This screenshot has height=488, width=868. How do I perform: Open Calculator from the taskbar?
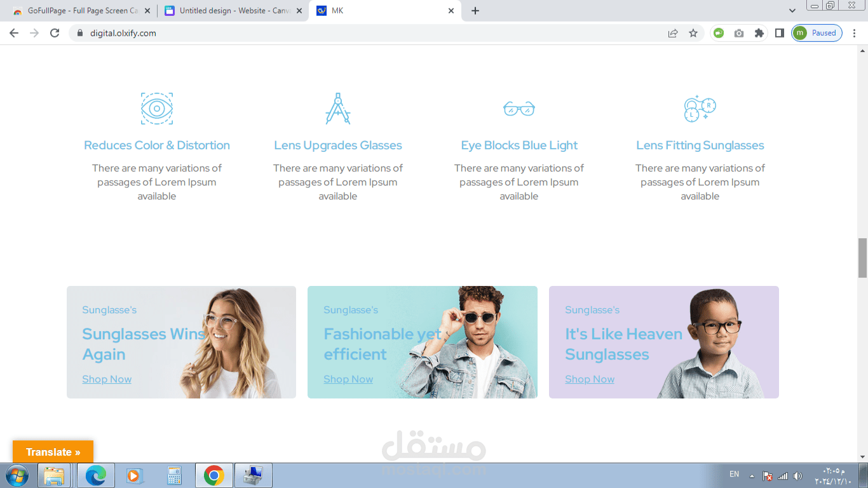coord(174,475)
